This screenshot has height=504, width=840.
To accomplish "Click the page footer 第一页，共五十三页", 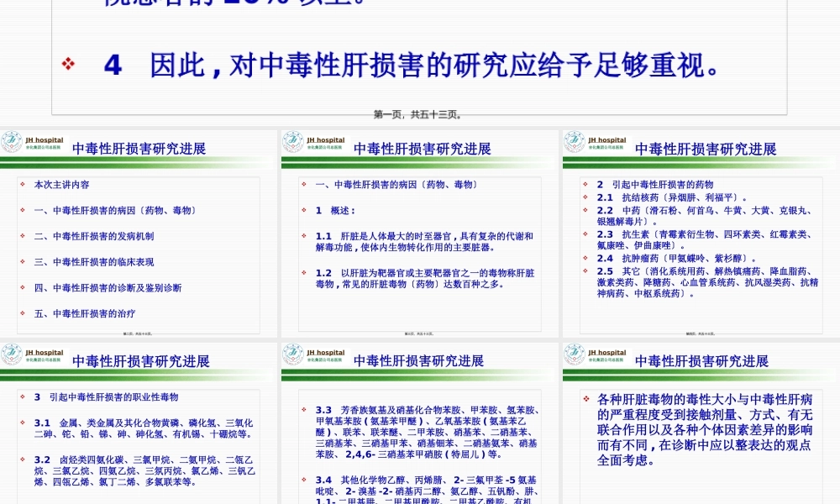I will coord(418,114).
